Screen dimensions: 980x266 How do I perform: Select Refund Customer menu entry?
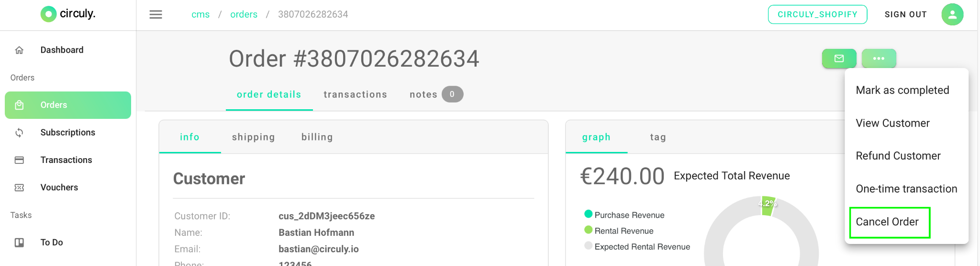point(898,156)
